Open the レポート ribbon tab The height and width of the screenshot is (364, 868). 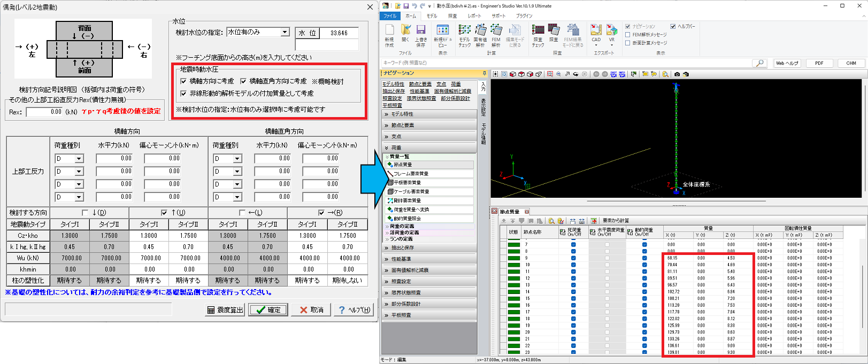tap(474, 16)
